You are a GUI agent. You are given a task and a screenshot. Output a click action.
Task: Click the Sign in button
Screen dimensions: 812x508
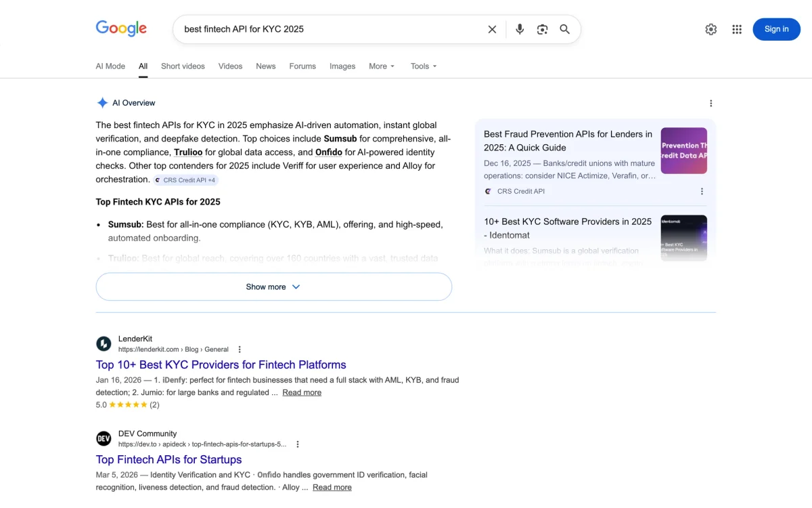776,29
